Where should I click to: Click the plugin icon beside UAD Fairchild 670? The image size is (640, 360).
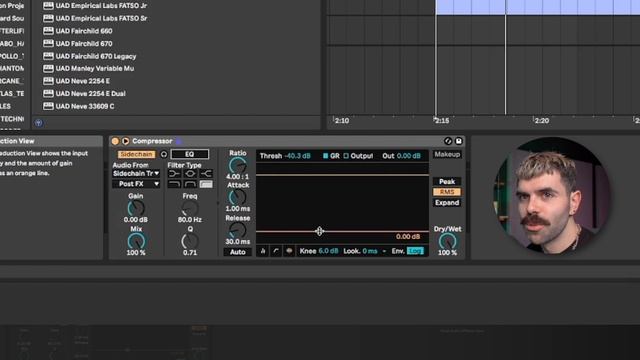pyautogui.click(x=48, y=44)
